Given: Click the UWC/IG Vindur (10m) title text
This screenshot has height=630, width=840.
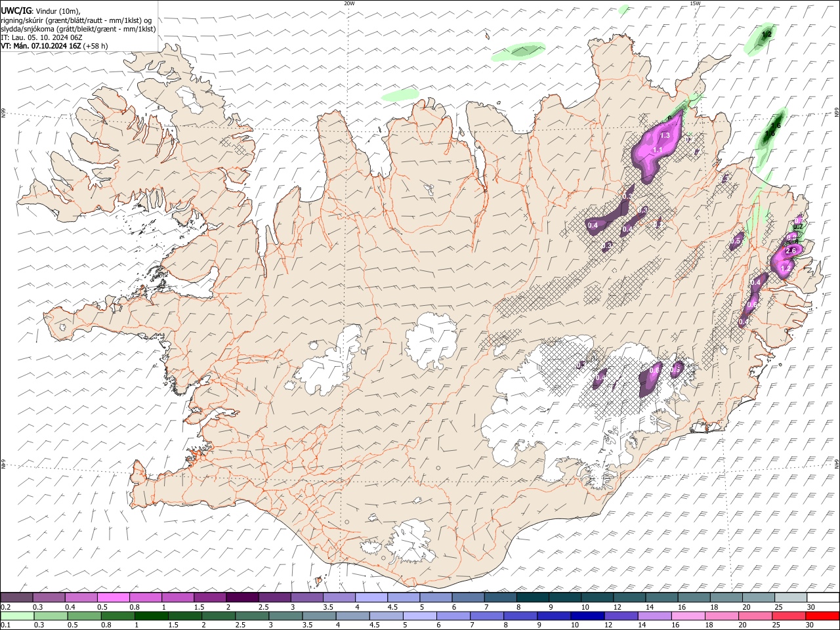Looking at the screenshot, I should [41, 10].
